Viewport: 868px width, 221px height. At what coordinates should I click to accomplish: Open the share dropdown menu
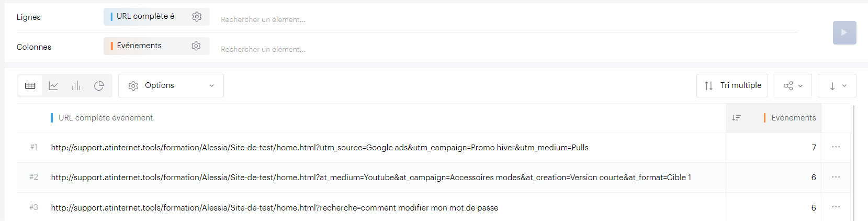tap(793, 86)
